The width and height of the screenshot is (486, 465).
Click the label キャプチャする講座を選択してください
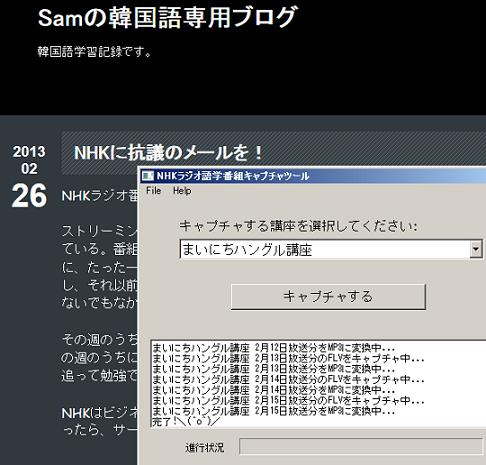[298, 226]
